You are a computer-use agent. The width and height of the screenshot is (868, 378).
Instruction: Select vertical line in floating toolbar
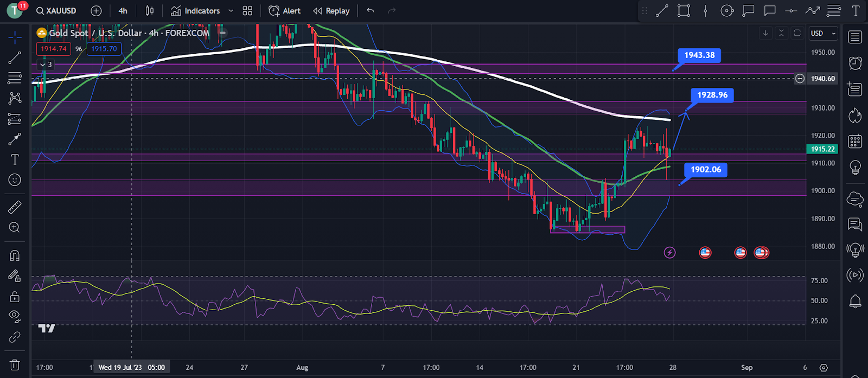(x=705, y=11)
